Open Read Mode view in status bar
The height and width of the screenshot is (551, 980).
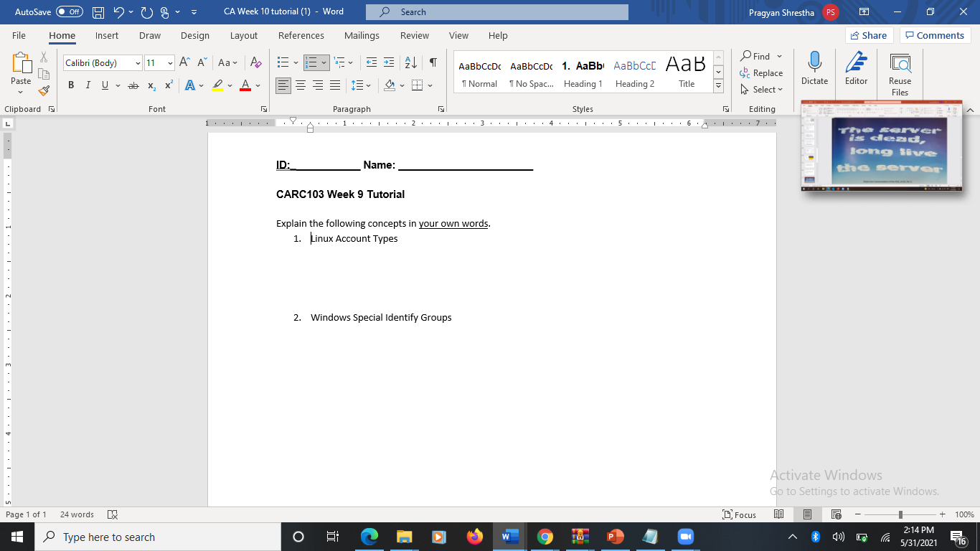(779, 514)
